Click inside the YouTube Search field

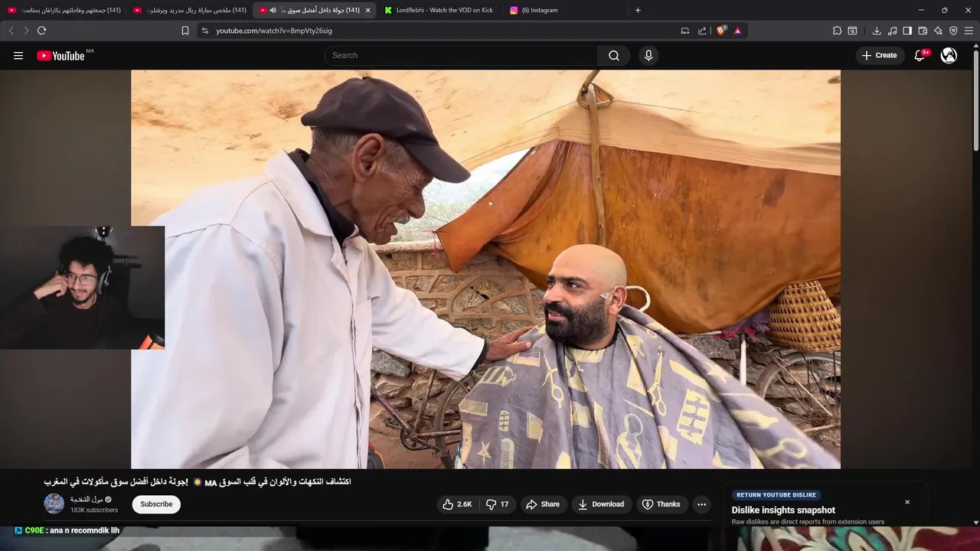pyautogui.click(x=461, y=55)
